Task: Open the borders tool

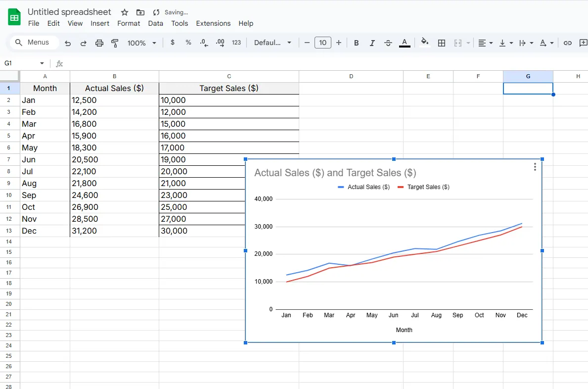Action: [x=442, y=43]
